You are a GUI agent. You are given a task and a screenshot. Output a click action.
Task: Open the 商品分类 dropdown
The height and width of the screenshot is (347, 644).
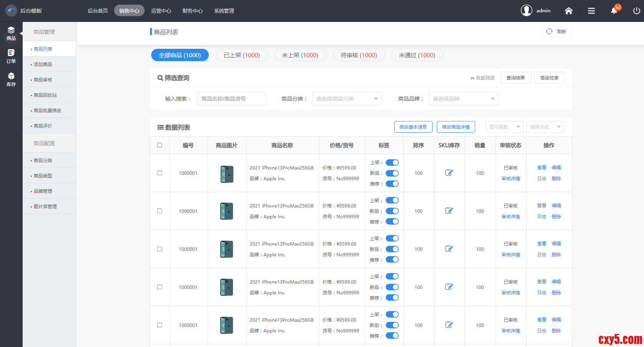pyautogui.click(x=347, y=99)
